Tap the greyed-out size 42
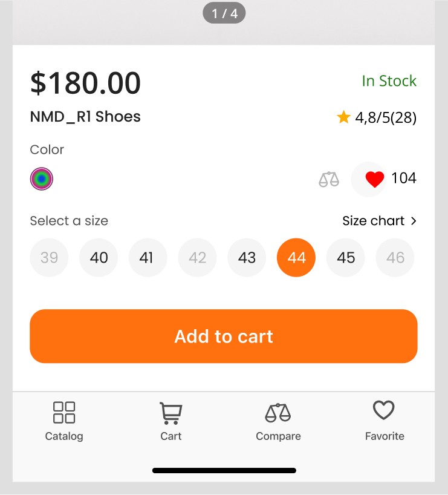 [x=198, y=258]
